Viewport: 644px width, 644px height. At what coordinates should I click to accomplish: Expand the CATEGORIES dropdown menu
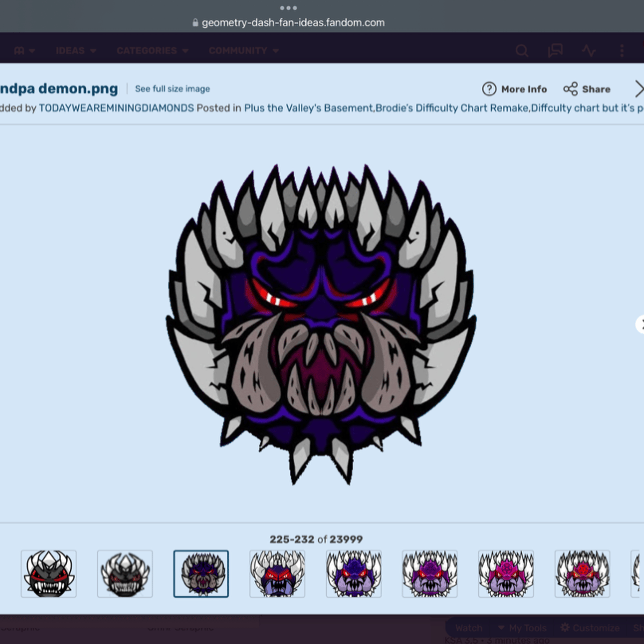click(x=152, y=50)
